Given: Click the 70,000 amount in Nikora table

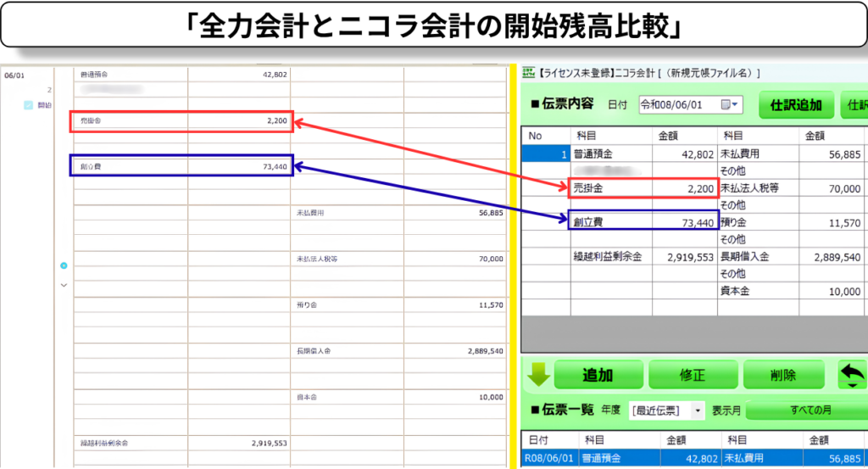Looking at the screenshot, I should (844, 189).
